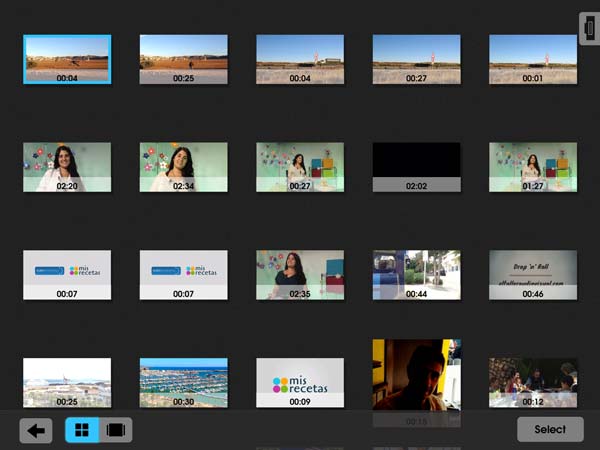This screenshot has height=450, width=600.
Task: Open woman close-up clip lasting 02:34
Action: click(x=183, y=167)
